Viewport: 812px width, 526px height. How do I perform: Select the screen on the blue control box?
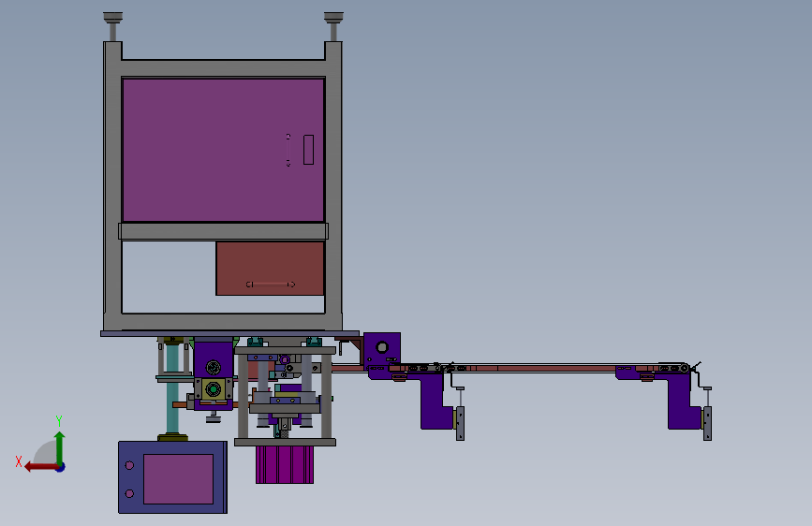click(178, 479)
